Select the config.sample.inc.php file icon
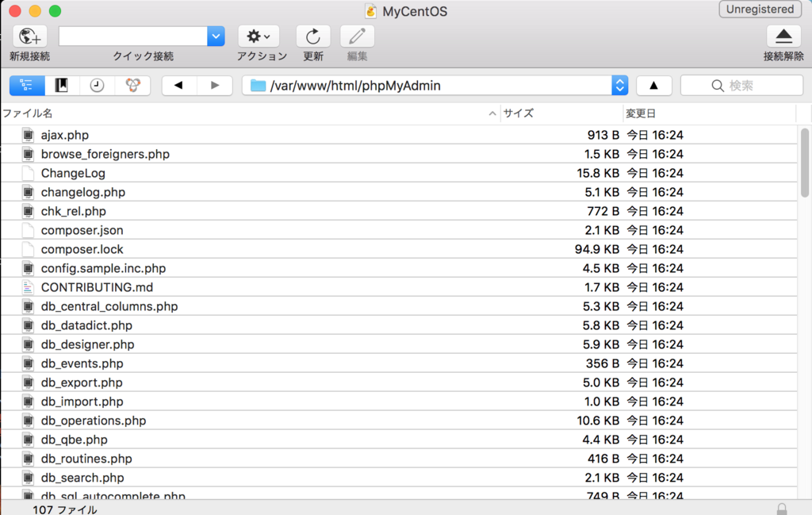812x515 pixels. coord(28,268)
